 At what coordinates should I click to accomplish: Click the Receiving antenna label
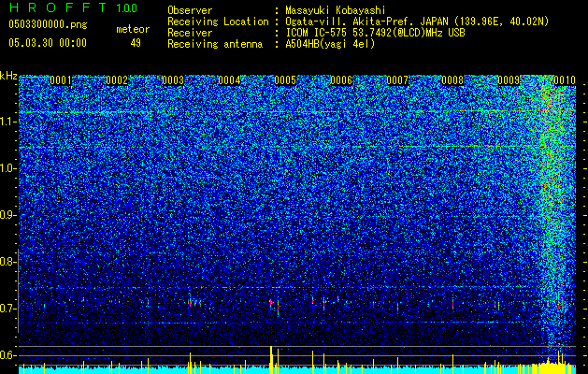pos(215,44)
